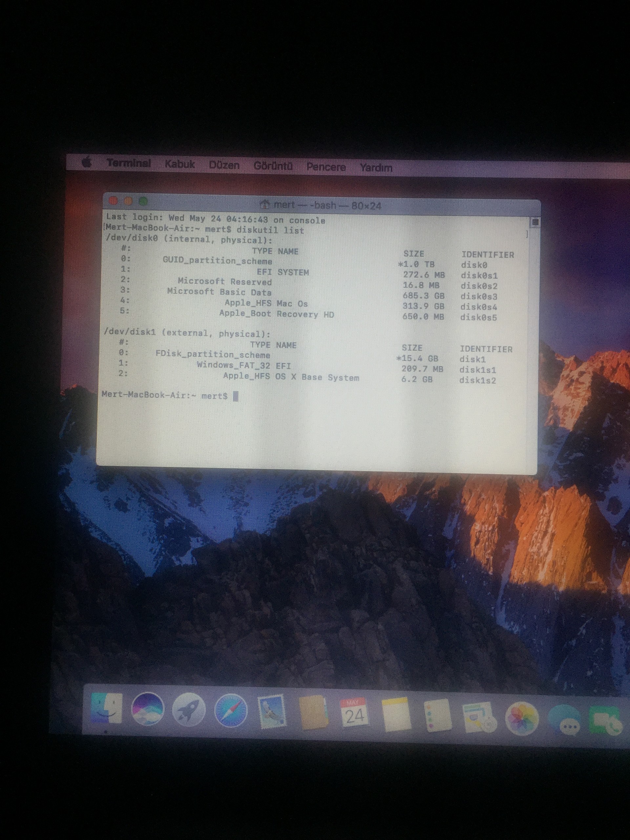Launch Siri from the dock
Screen dimensions: 630x840
click(147, 709)
